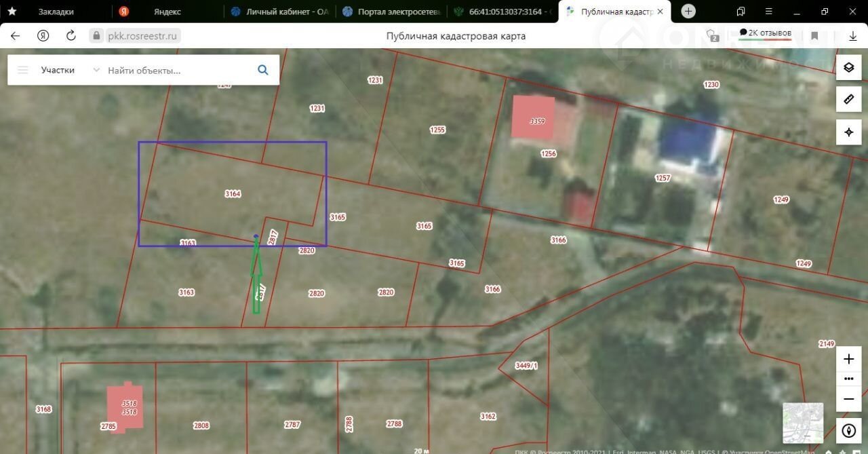Zoom in the map
This screenshot has height=454, width=868.
pyautogui.click(x=848, y=359)
